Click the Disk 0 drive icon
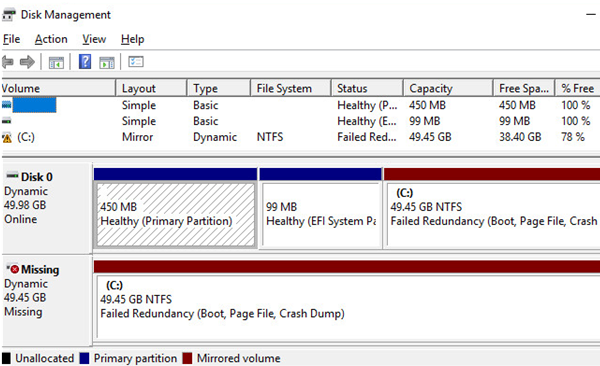The image size is (600, 366). point(12,176)
